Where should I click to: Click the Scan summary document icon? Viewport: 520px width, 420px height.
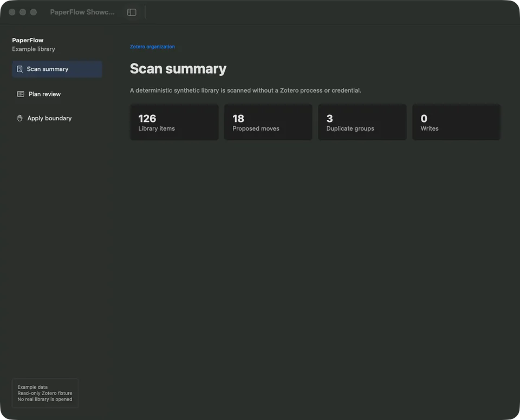point(20,69)
